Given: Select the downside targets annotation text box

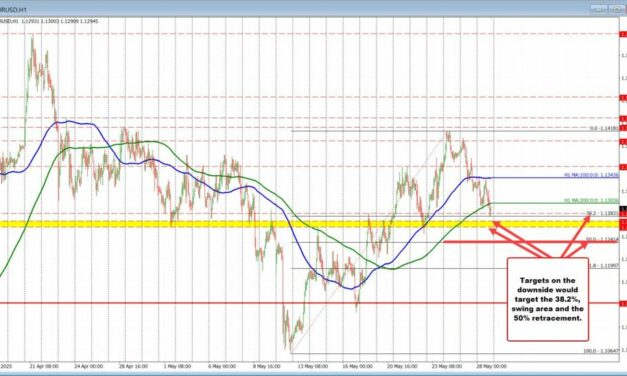Looking at the screenshot, I should pos(548,299).
